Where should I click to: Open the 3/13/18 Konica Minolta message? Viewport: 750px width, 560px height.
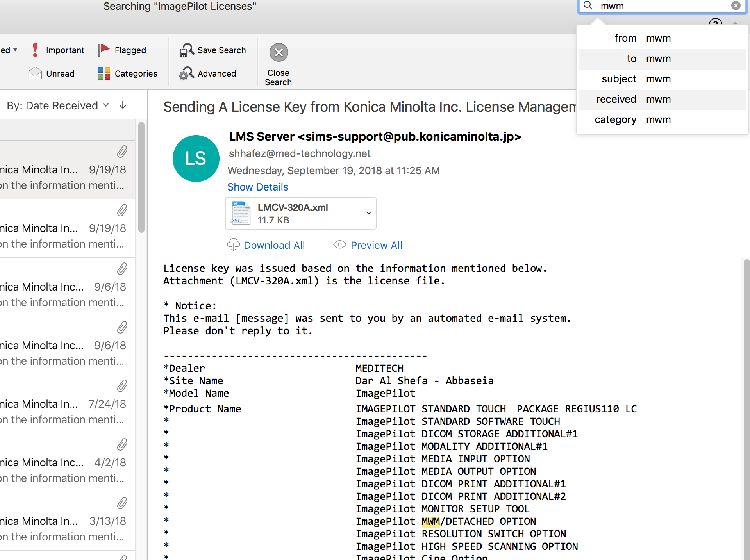(68, 521)
